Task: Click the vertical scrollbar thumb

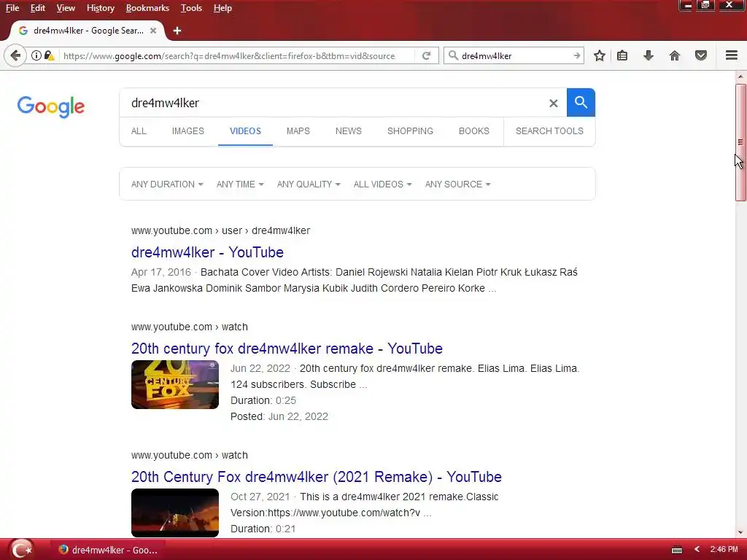Action: [740, 142]
